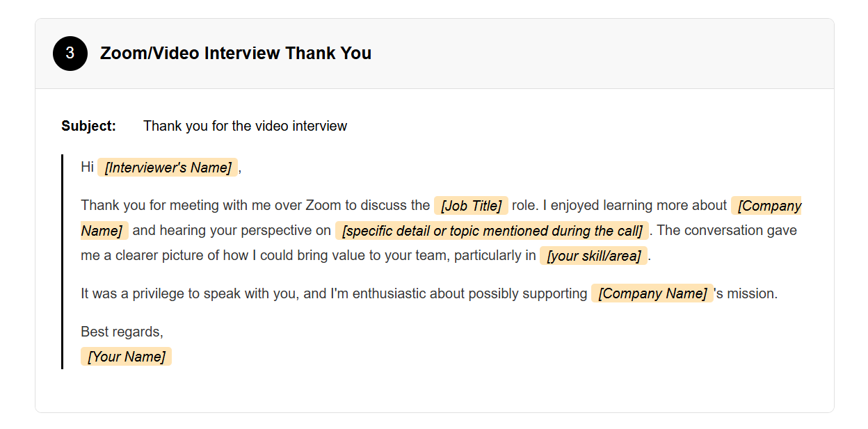
Task: Click the sentence It was a privilege to speak with you
Action: click(190, 293)
